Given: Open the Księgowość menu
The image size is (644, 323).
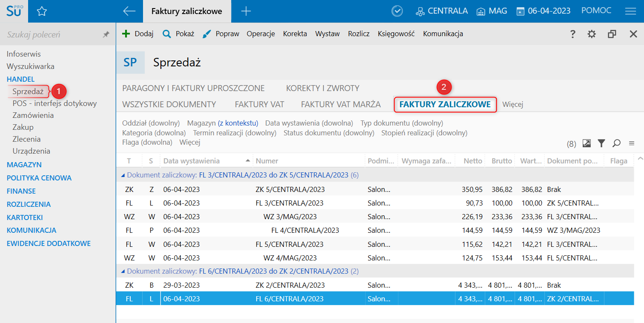Looking at the screenshot, I should point(396,34).
